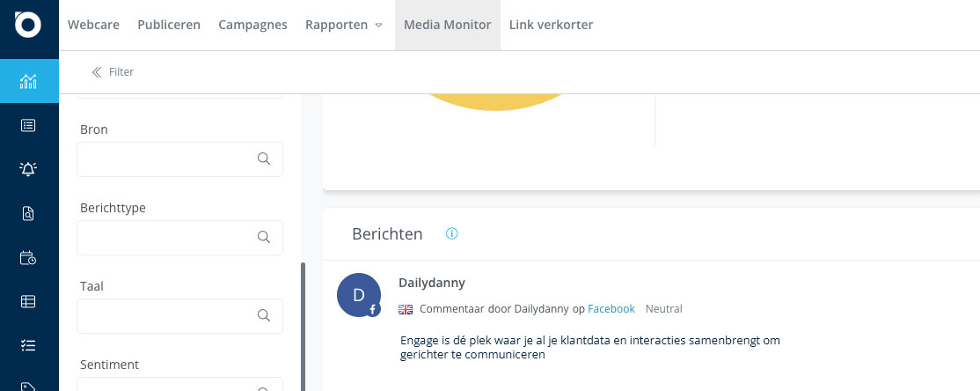
Task: Open the list view sidebar icon
Action: 28,126
